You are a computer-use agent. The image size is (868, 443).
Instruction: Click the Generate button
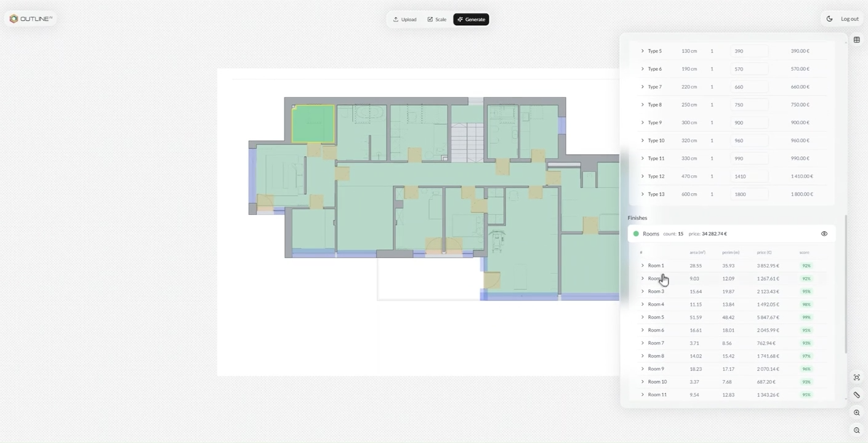click(x=471, y=20)
